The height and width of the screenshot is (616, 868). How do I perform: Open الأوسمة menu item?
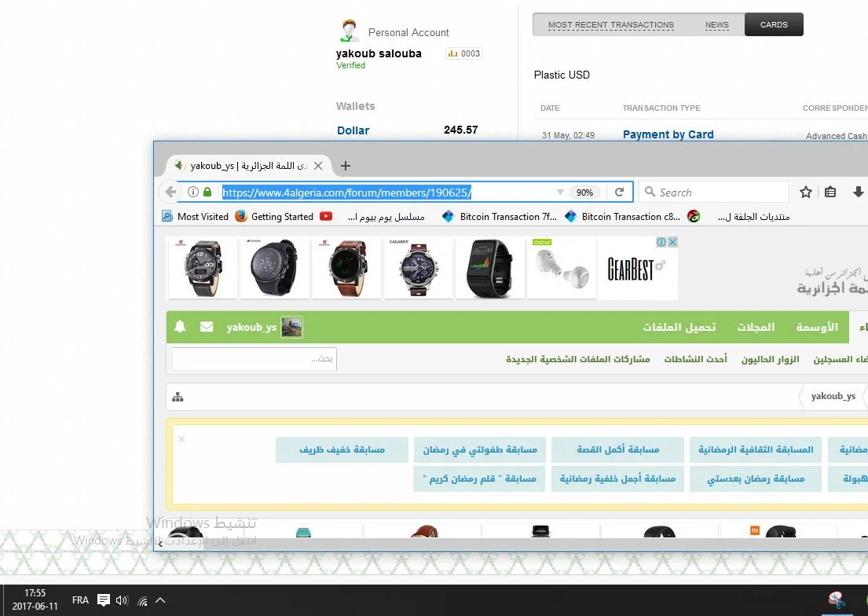tap(816, 327)
